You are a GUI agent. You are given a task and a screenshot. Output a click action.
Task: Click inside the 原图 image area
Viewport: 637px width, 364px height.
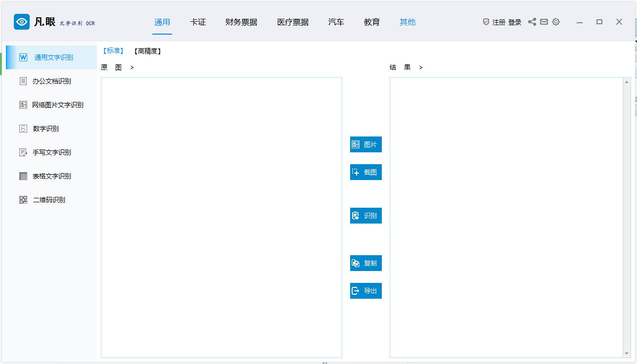(222, 218)
